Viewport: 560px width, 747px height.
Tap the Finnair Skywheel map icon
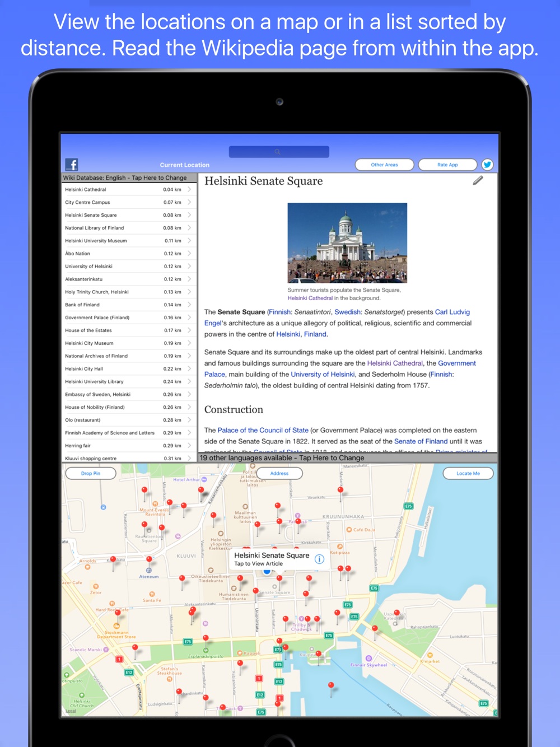point(368,659)
